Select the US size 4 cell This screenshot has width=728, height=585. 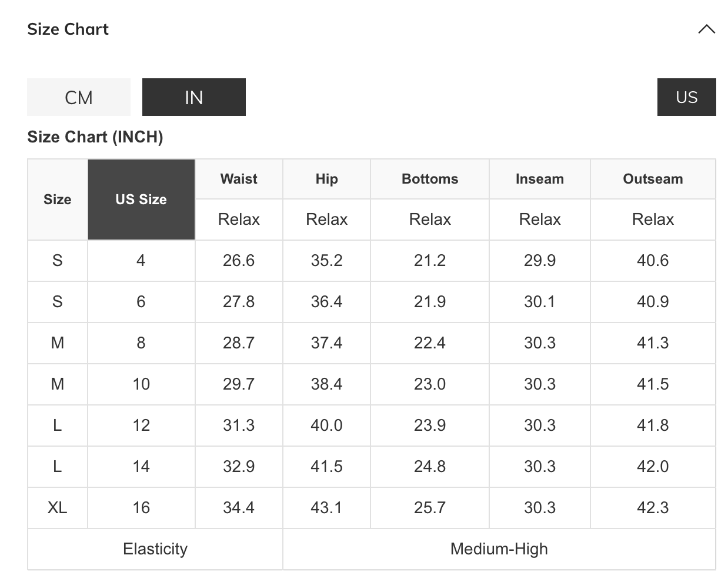click(x=141, y=261)
